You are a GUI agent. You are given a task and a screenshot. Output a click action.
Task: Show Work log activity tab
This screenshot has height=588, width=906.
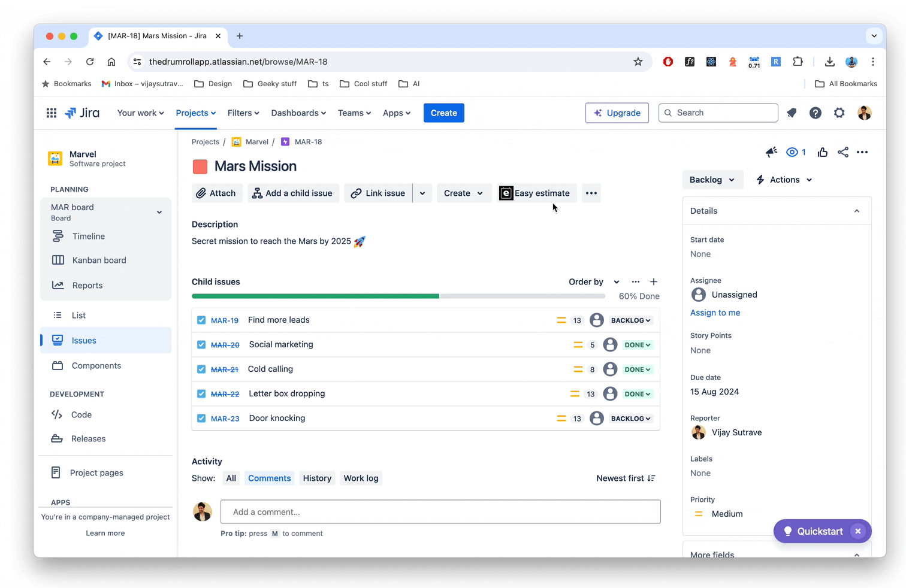click(361, 478)
